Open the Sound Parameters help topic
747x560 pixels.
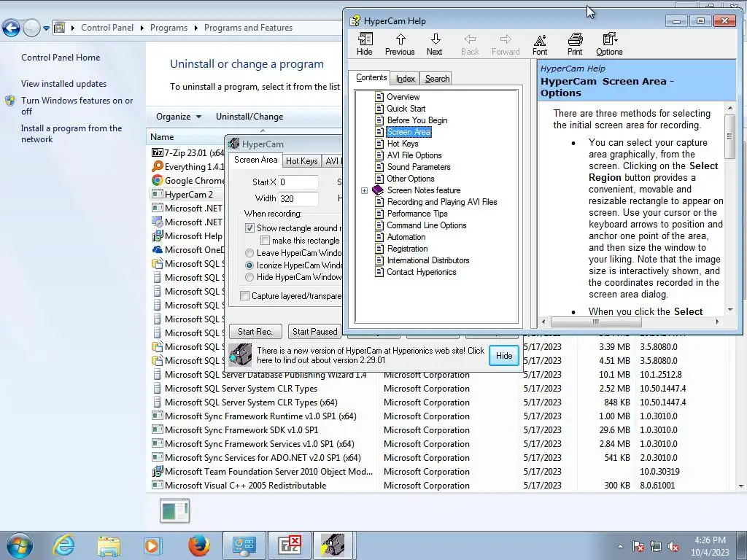coord(418,167)
